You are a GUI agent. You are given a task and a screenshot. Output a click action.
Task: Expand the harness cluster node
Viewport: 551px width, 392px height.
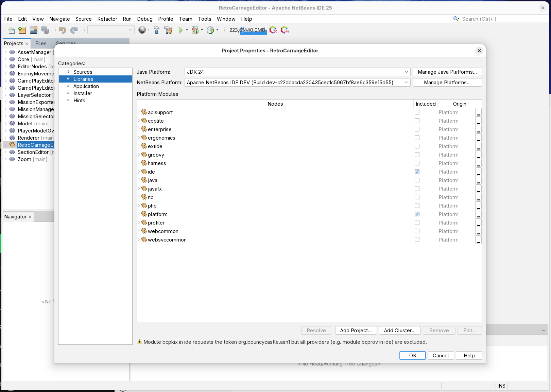(139, 163)
